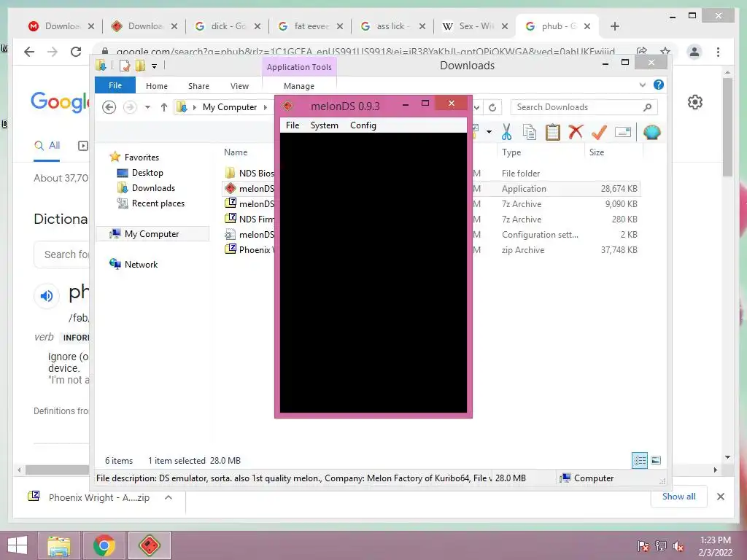This screenshot has height=560, width=747.
Task: Switch to Details view icon in status bar
Action: pyautogui.click(x=640, y=460)
